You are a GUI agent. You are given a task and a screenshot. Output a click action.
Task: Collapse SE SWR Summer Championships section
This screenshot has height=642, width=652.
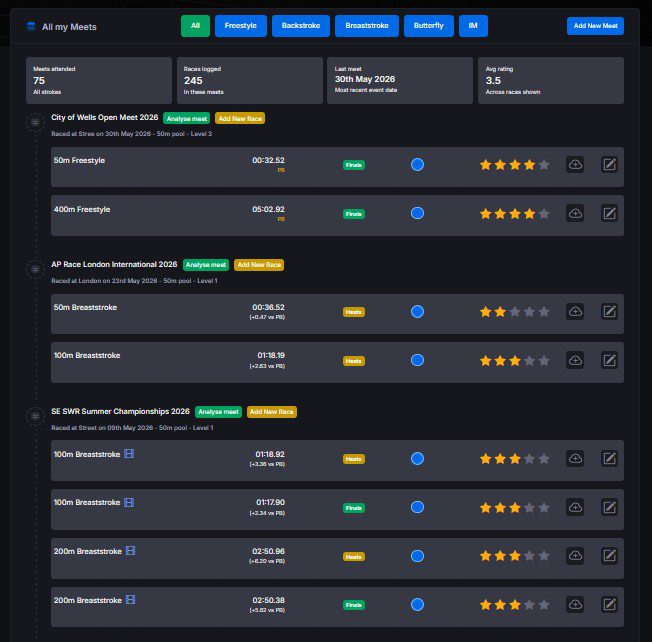click(35, 416)
